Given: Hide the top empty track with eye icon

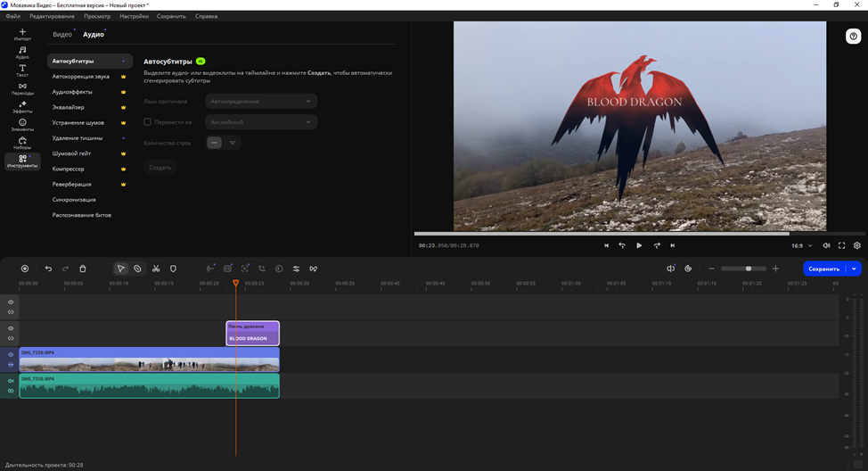Looking at the screenshot, I should 11,302.
